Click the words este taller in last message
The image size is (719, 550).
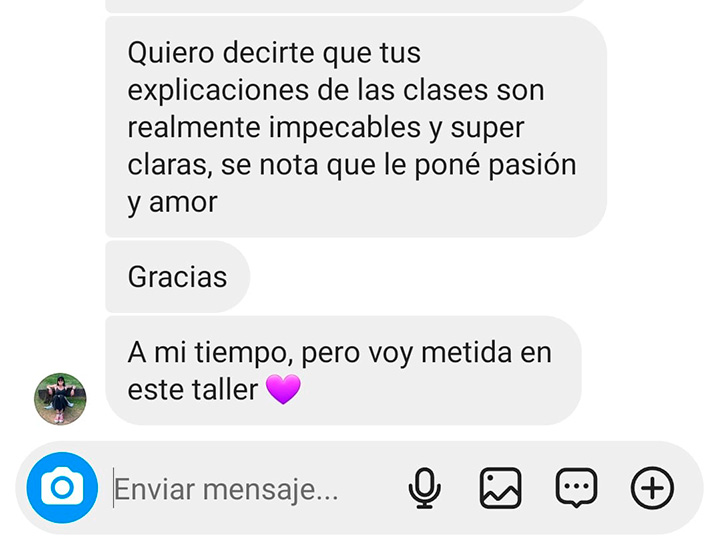click(x=193, y=390)
